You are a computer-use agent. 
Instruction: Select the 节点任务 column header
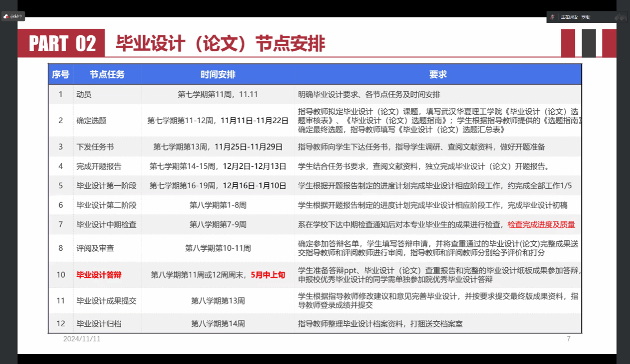tap(107, 74)
